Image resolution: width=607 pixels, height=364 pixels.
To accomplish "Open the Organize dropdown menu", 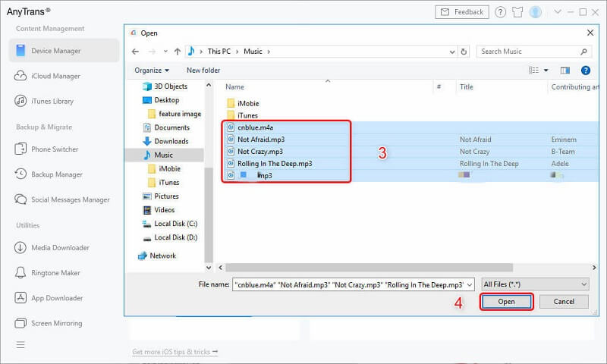I will [152, 71].
